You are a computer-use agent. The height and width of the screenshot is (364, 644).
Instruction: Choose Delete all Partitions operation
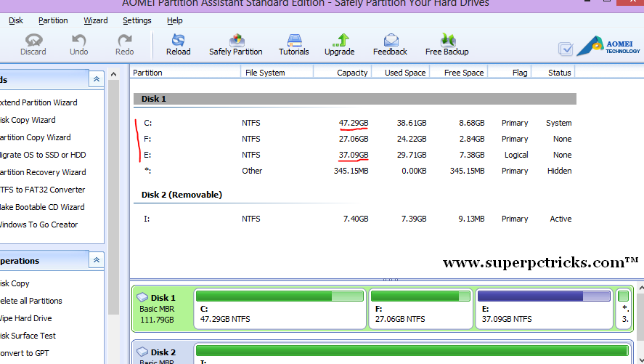(x=30, y=301)
